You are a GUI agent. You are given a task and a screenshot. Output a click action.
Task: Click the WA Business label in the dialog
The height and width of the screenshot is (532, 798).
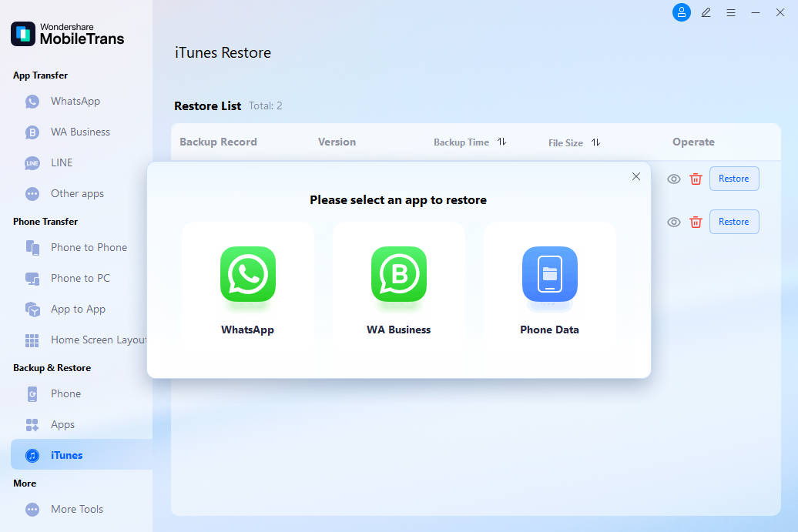[398, 330]
